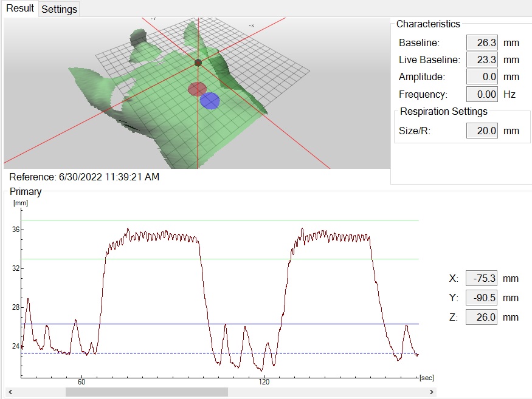The height and width of the screenshot is (399, 532).
Task: Select the Result tab
Action: [19, 9]
